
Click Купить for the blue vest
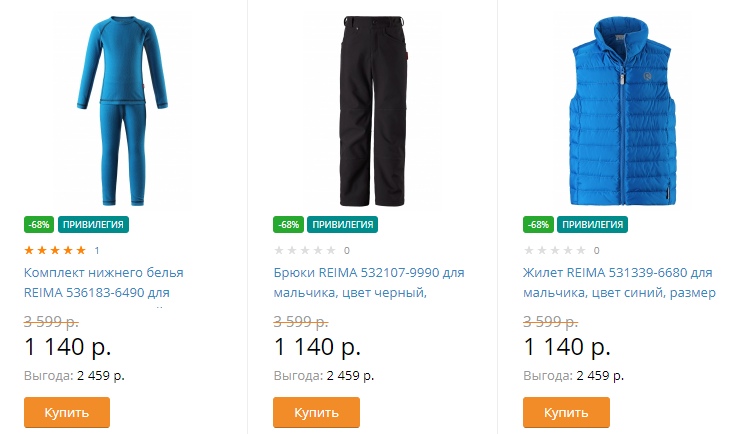click(566, 412)
